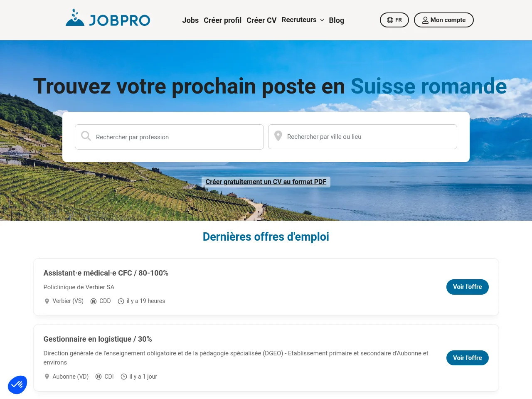This screenshot has height=399, width=532.
Task: View the Gestionnaire en logistique offer
Action: (468, 358)
